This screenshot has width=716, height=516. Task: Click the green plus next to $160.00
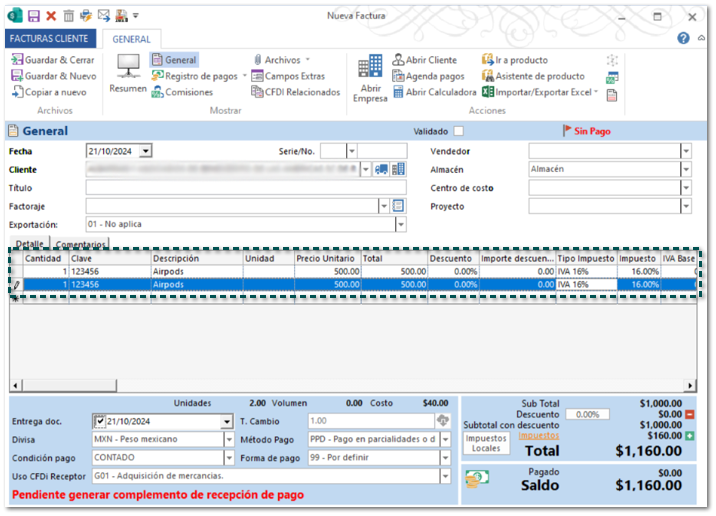coord(688,436)
